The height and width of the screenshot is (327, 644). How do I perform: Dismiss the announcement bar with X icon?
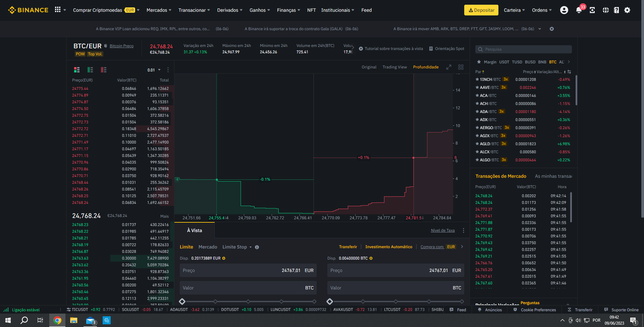[551, 29]
